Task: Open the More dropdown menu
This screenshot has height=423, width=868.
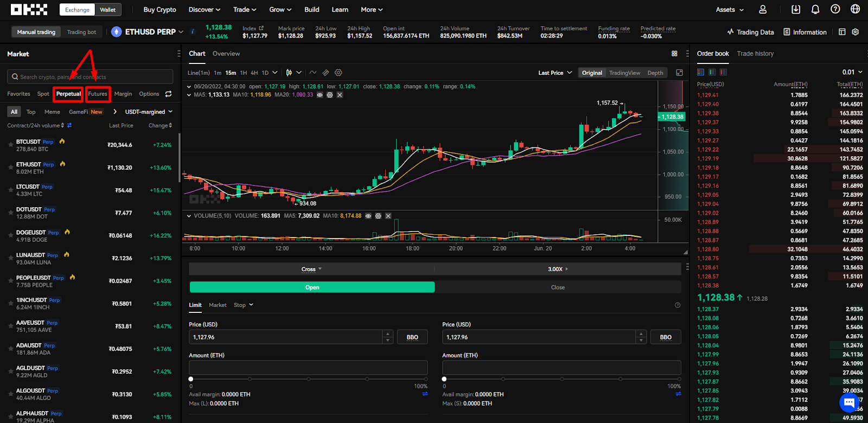Action: (372, 10)
